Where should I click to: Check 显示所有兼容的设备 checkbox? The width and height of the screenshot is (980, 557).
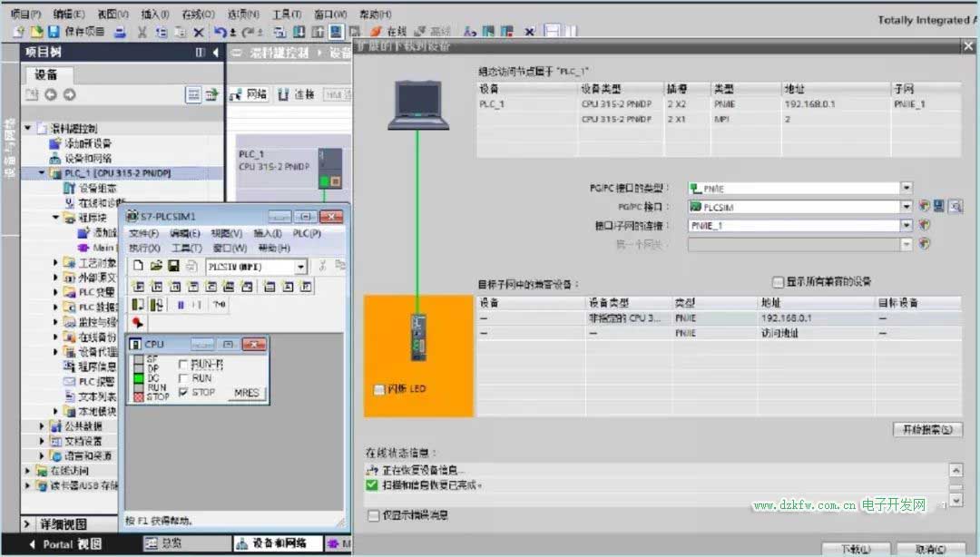[778, 282]
